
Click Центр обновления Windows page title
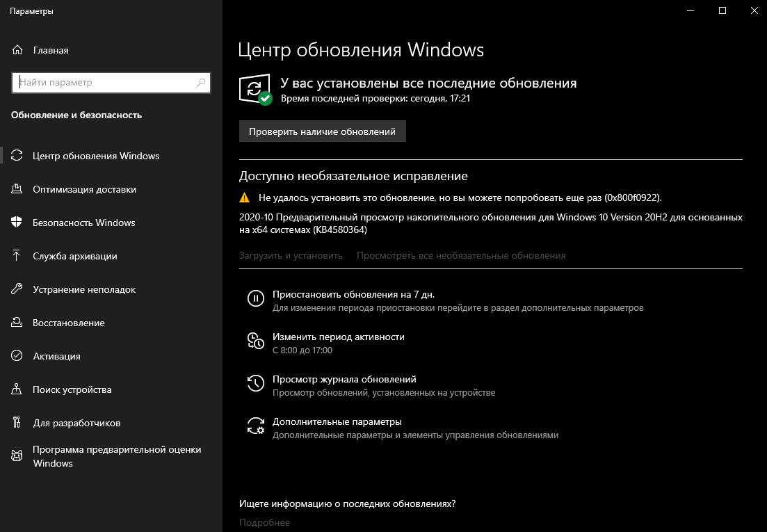point(361,50)
